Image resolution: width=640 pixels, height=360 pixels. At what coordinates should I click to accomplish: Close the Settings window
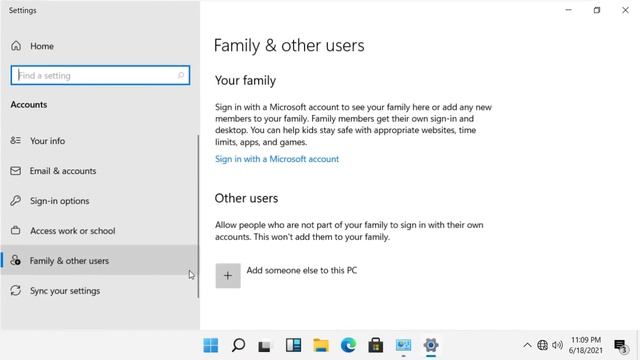click(625, 10)
